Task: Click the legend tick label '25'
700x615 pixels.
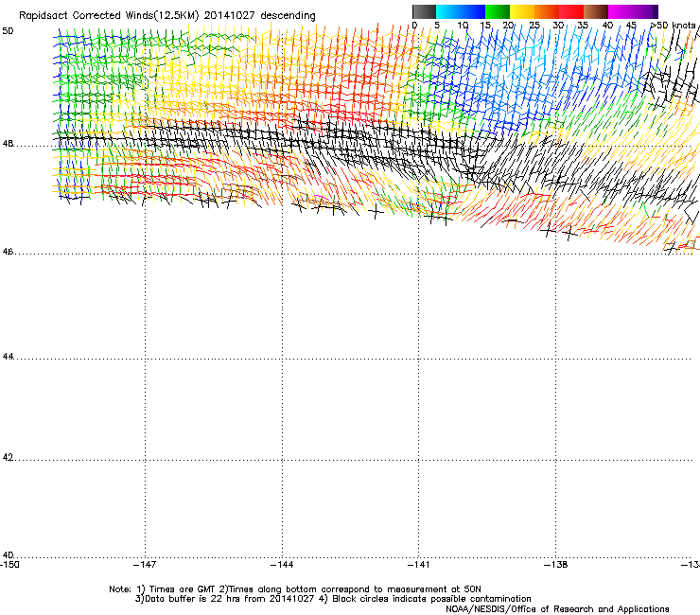Action: [534, 25]
